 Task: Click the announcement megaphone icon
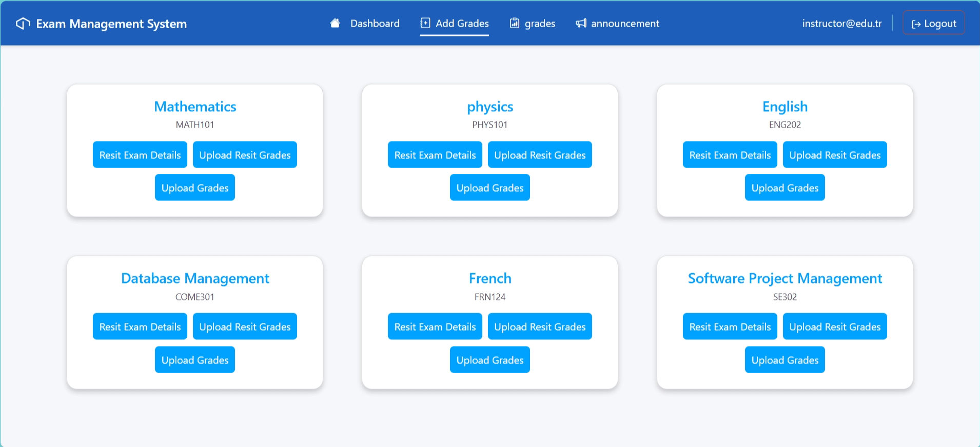point(581,23)
